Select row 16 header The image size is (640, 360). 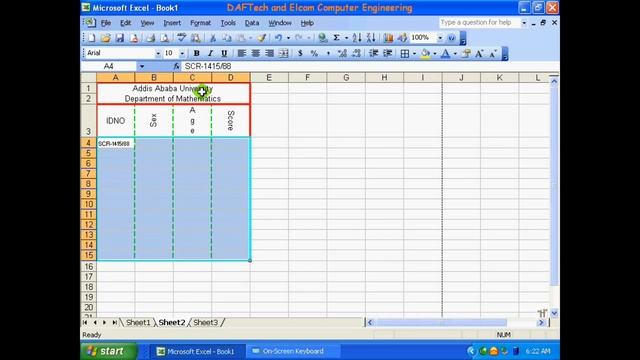89,266
